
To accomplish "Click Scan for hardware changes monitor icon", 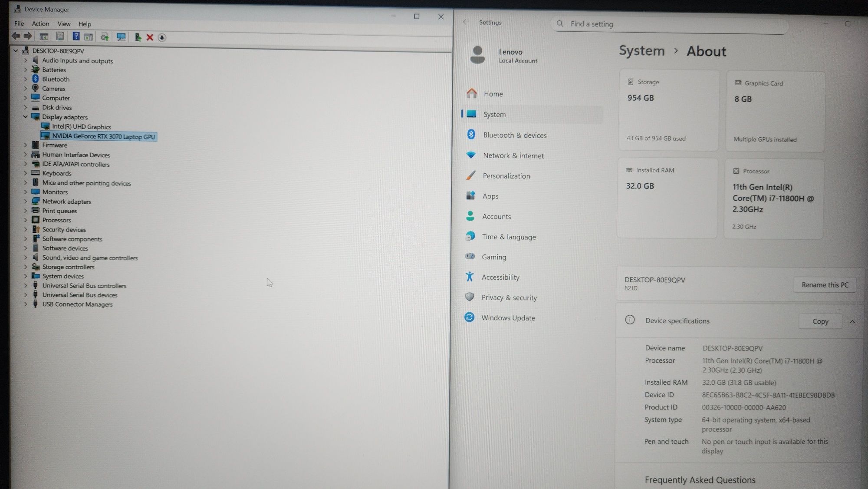I will pyautogui.click(x=121, y=37).
